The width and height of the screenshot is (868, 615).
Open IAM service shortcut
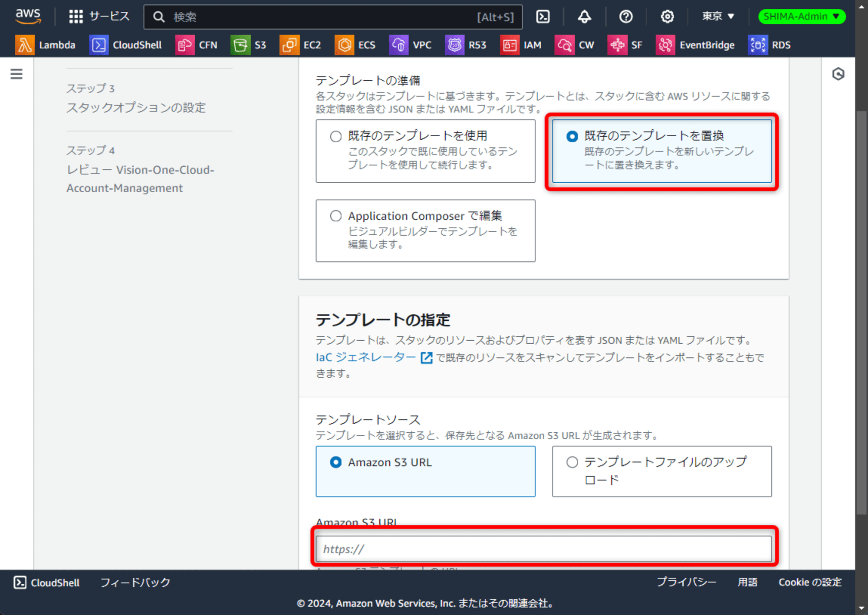[521, 45]
